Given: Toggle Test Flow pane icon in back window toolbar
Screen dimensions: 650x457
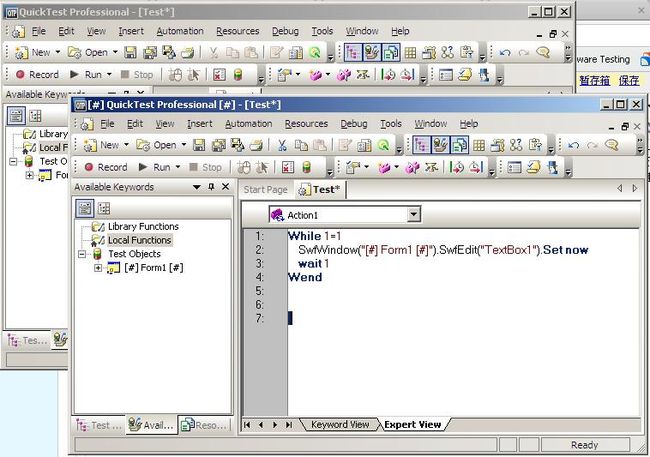Looking at the screenshot, I should tap(352, 53).
